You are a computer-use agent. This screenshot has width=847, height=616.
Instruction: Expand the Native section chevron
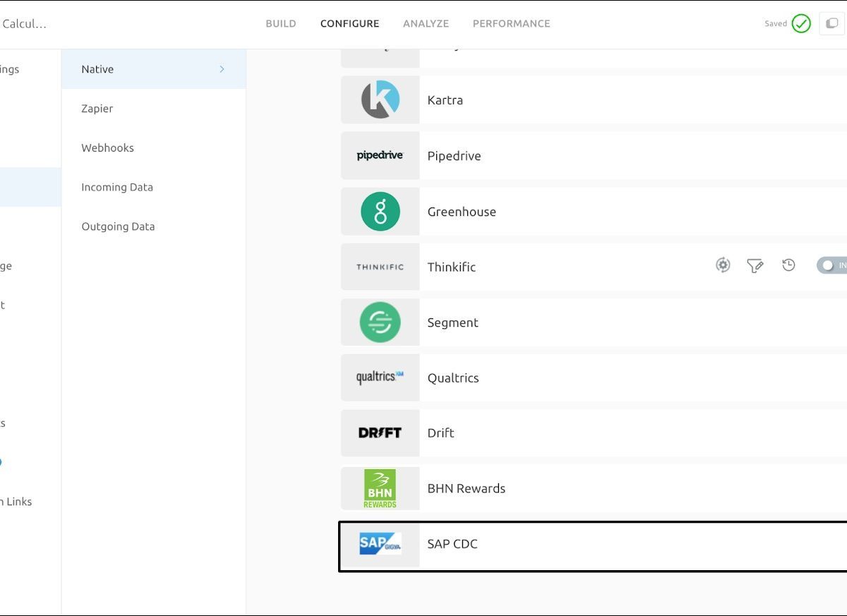pos(222,69)
